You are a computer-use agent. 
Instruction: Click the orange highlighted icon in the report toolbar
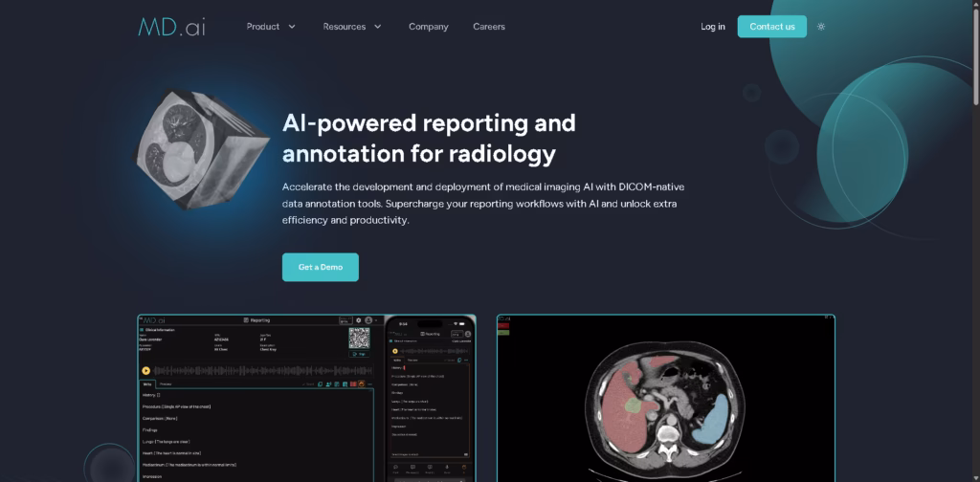[x=361, y=384]
